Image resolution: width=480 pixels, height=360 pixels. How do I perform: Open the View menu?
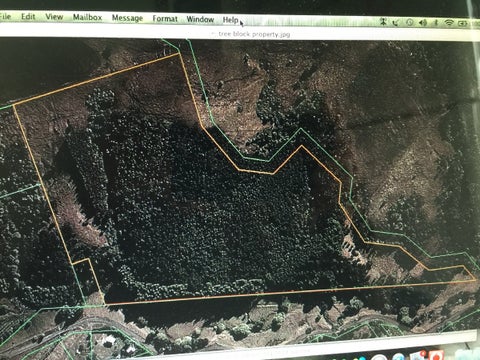tap(54, 17)
